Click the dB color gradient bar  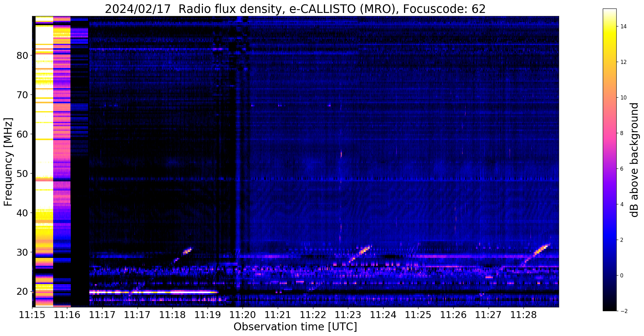coord(609,160)
